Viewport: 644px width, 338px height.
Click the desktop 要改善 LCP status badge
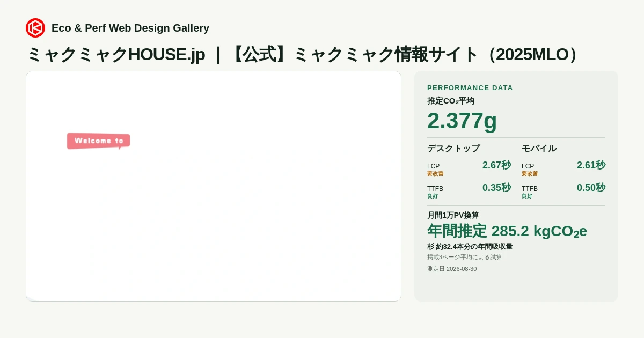[435, 174]
